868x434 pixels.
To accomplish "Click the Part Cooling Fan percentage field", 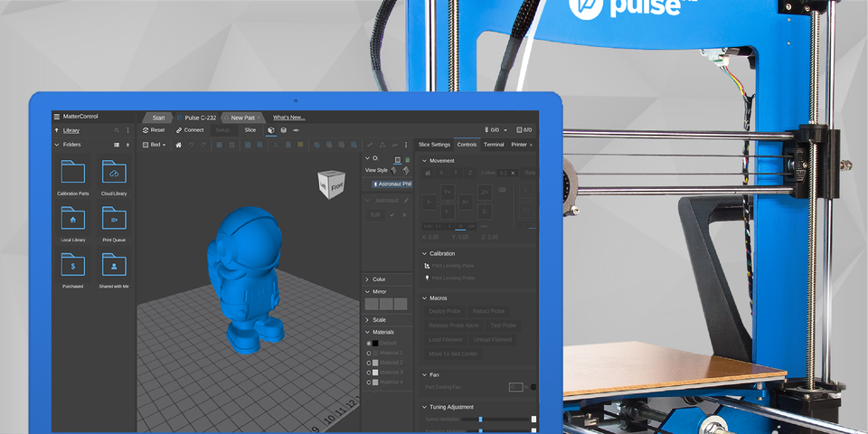I will click(x=516, y=388).
